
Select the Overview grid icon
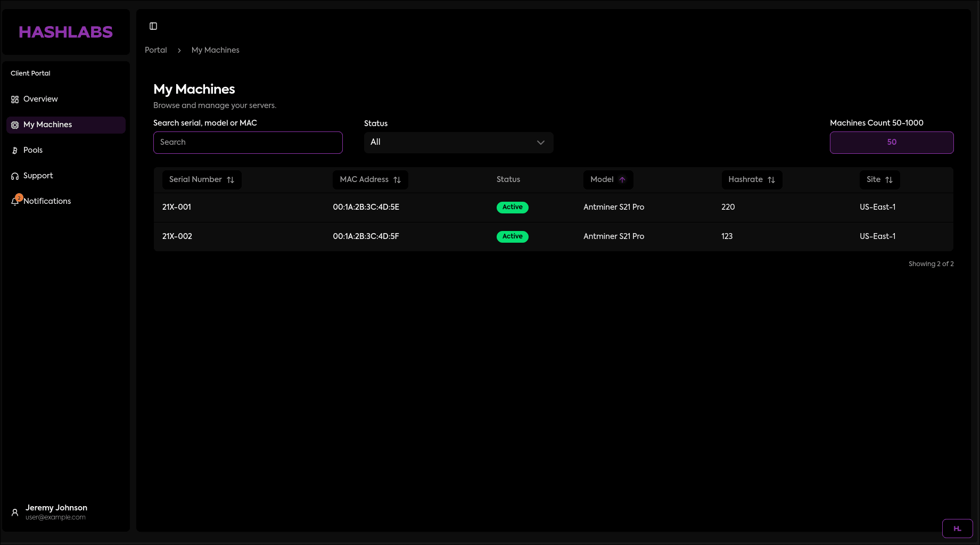tap(14, 99)
